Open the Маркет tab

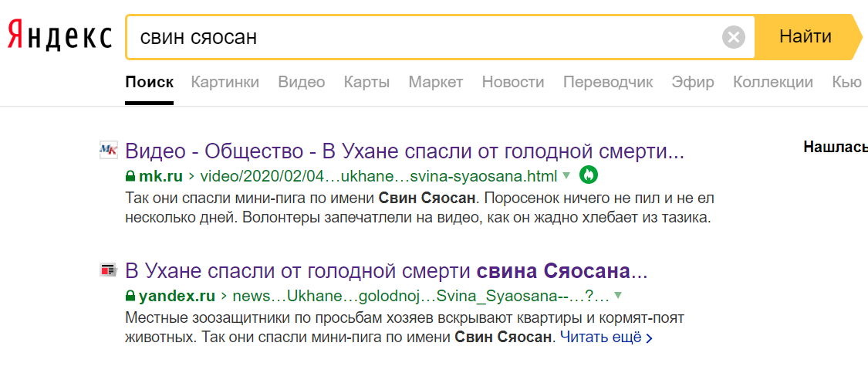point(436,83)
